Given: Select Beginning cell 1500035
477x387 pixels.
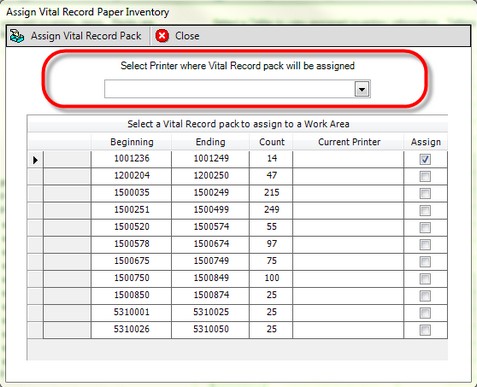Looking at the screenshot, I should click(x=131, y=193).
